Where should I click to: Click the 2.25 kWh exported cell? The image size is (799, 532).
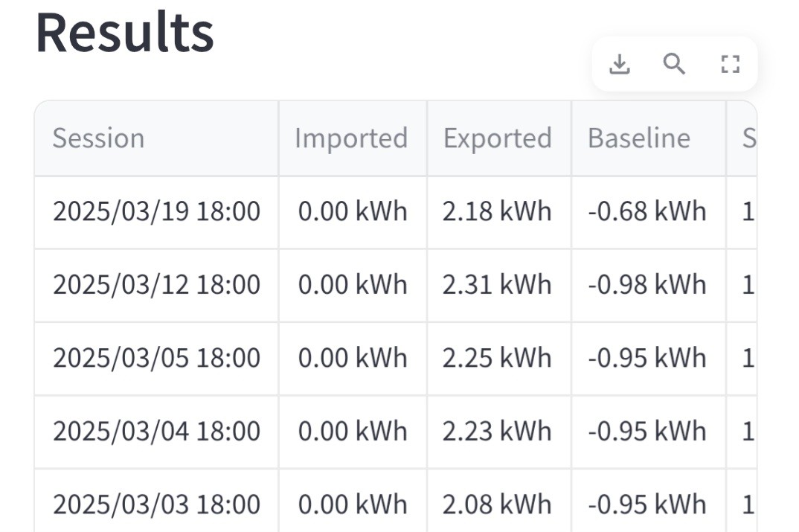click(499, 359)
